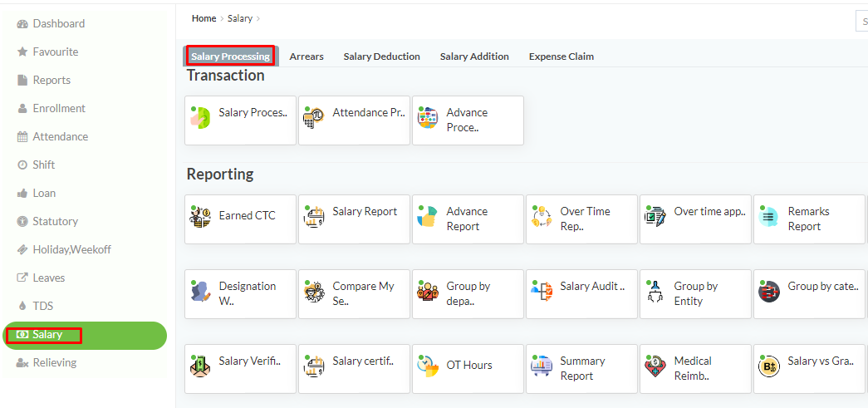868x408 pixels.
Task: Open Reports in the sidebar
Action: point(44,81)
